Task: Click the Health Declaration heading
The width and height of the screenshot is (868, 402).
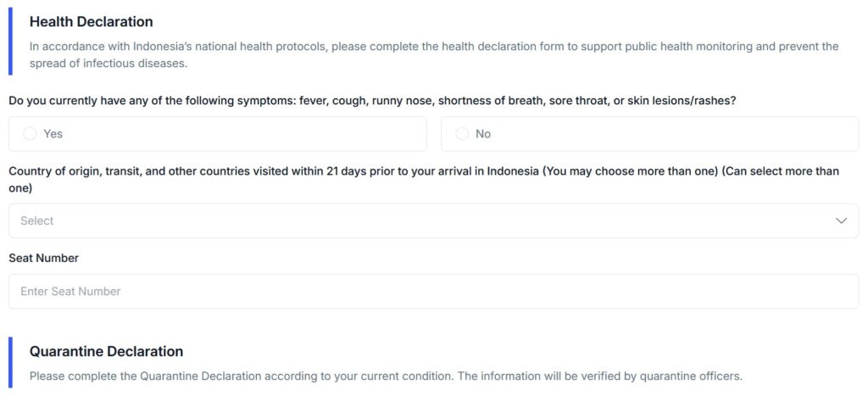Action: pos(92,21)
